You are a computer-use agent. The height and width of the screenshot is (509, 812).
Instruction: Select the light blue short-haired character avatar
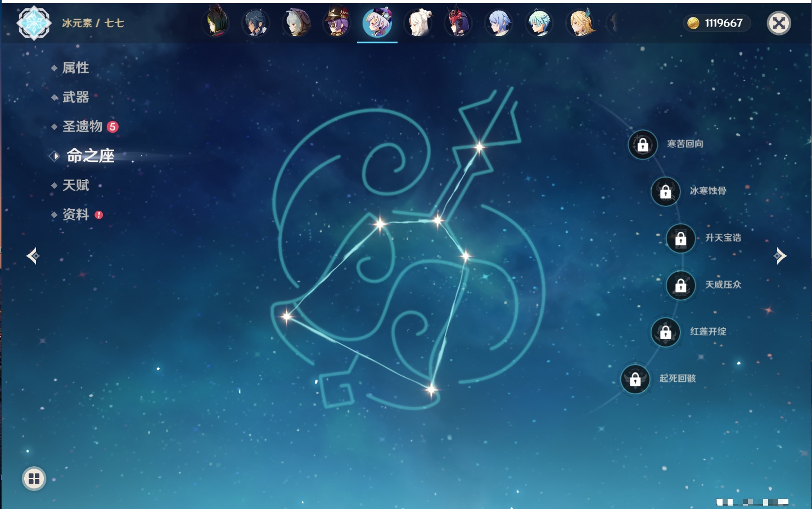[499, 24]
